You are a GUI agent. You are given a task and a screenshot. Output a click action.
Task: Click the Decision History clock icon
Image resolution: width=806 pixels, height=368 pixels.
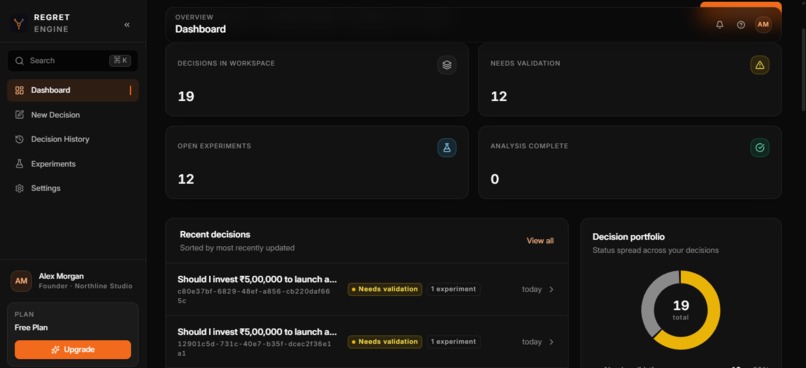(x=20, y=139)
